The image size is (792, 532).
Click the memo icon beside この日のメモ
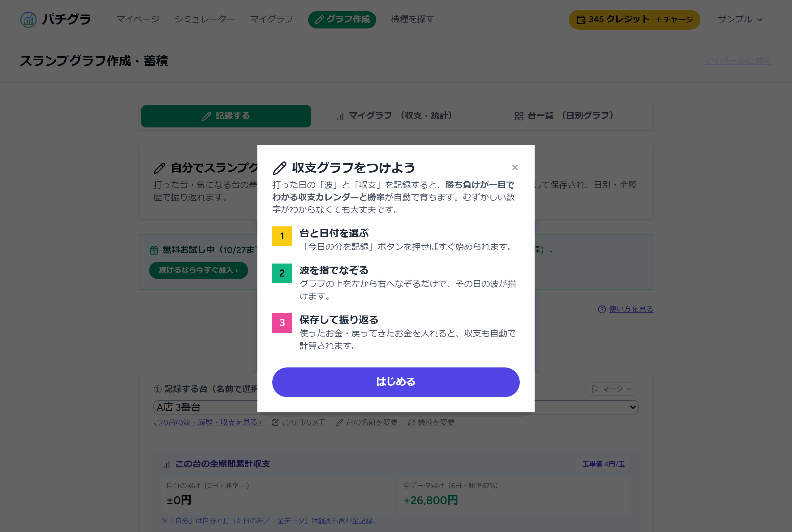coord(275,423)
